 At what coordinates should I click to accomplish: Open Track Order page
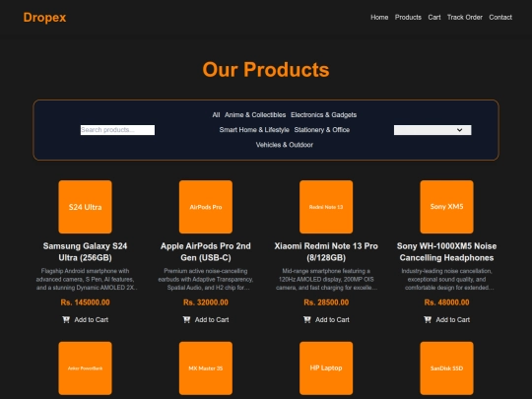(464, 18)
